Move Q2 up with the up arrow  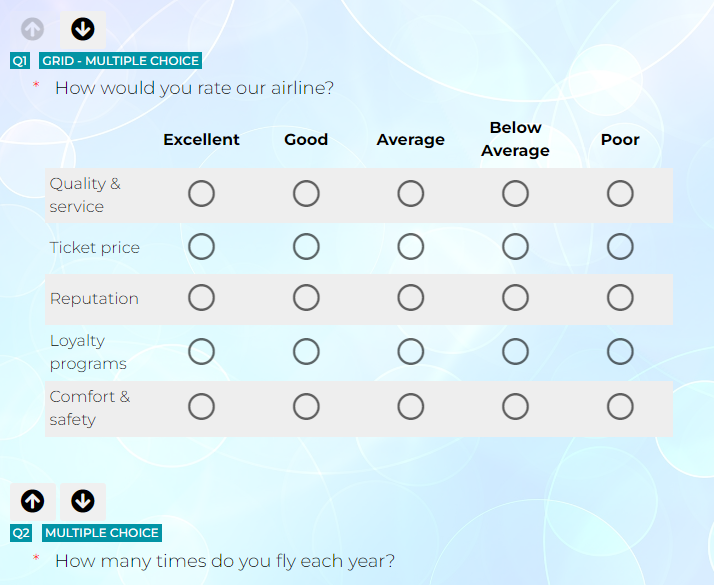pos(32,502)
